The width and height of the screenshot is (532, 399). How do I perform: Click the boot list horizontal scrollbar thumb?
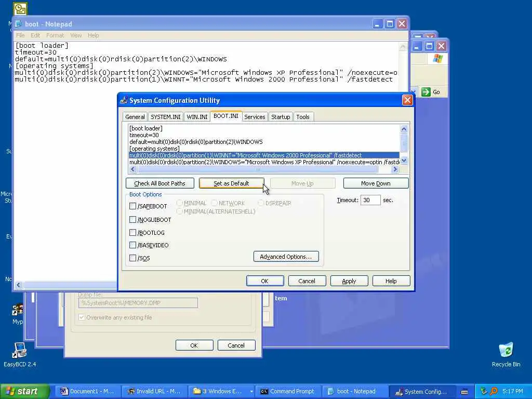pyautogui.click(x=257, y=169)
